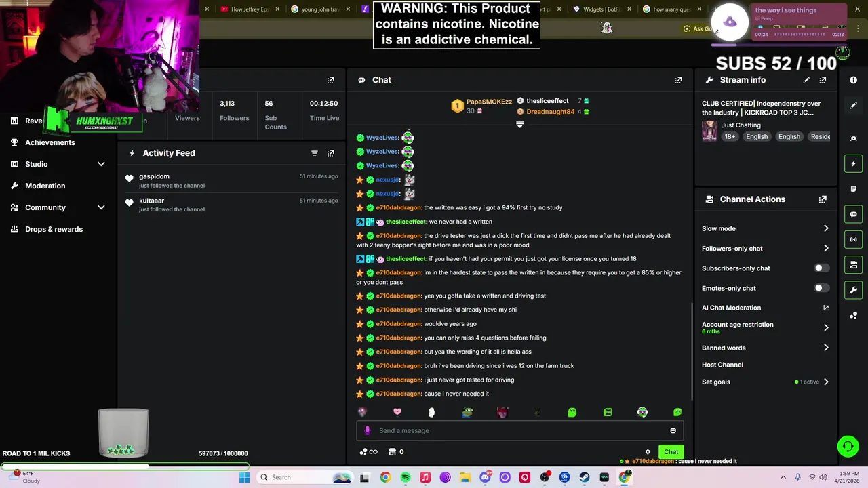Click the purple microphone icon in message box
Screen dimensions: 868x488
point(368,430)
